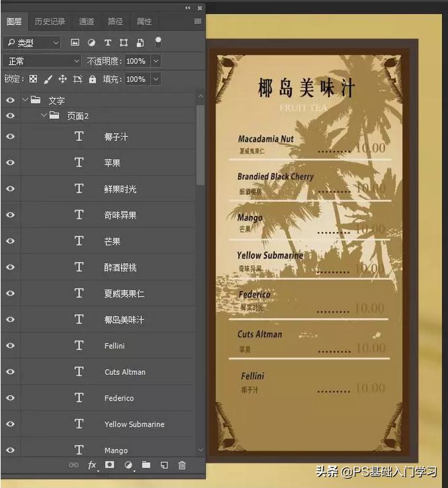This screenshot has height=488, width=448.
Task: Switch to the 通道 tab
Action: (x=86, y=21)
